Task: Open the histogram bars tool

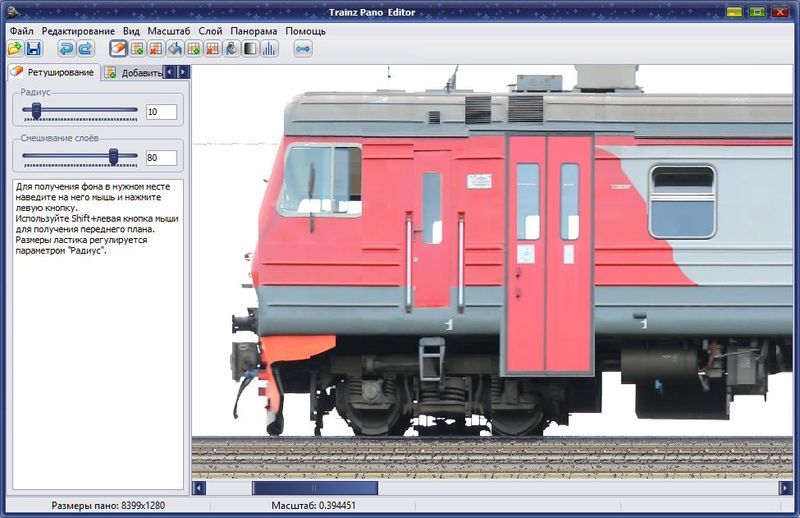Action: pyautogui.click(x=269, y=48)
